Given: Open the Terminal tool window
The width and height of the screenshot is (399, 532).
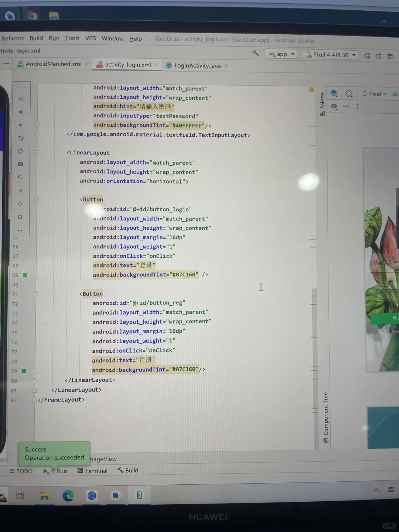Looking at the screenshot, I should click(x=92, y=471).
